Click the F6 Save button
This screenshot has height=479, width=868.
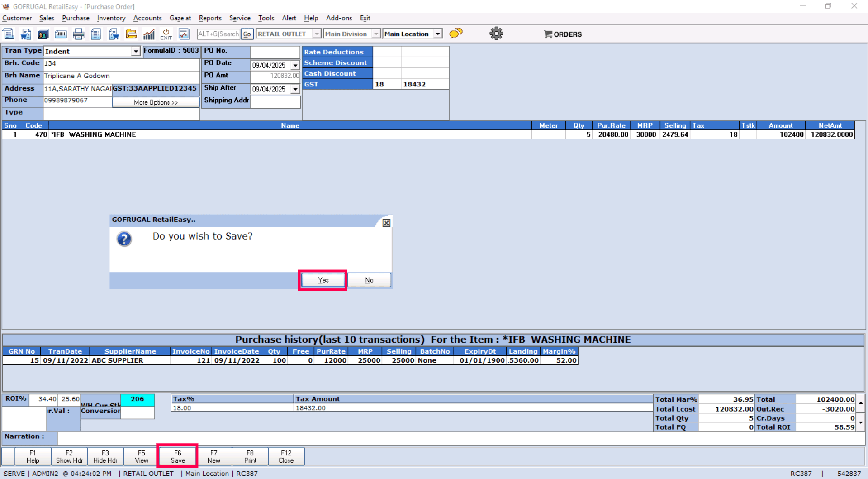pyautogui.click(x=178, y=456)
